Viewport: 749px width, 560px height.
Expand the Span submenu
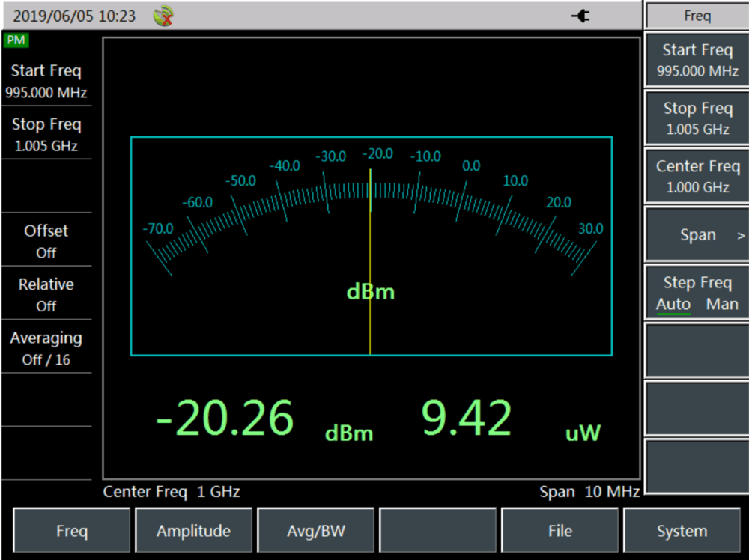coord(697,235)
